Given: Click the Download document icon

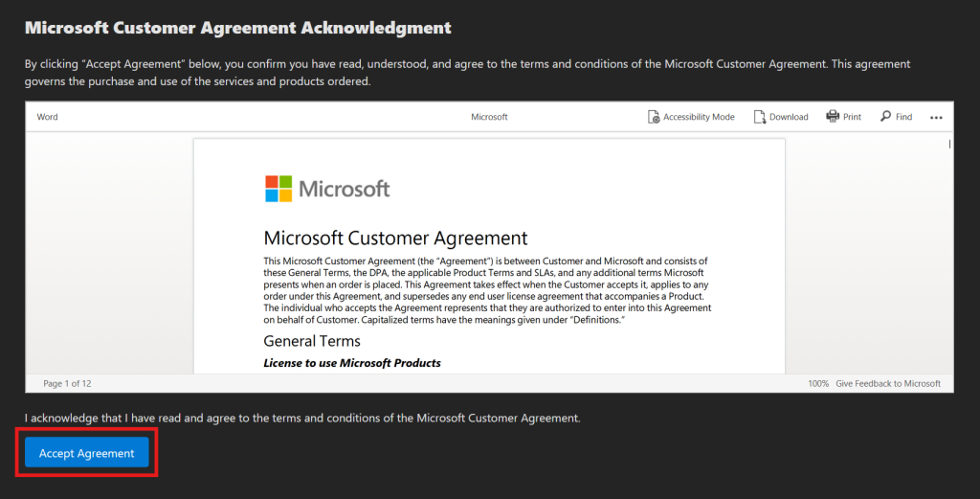Looking at the screenshot, I should pos(760,117).
